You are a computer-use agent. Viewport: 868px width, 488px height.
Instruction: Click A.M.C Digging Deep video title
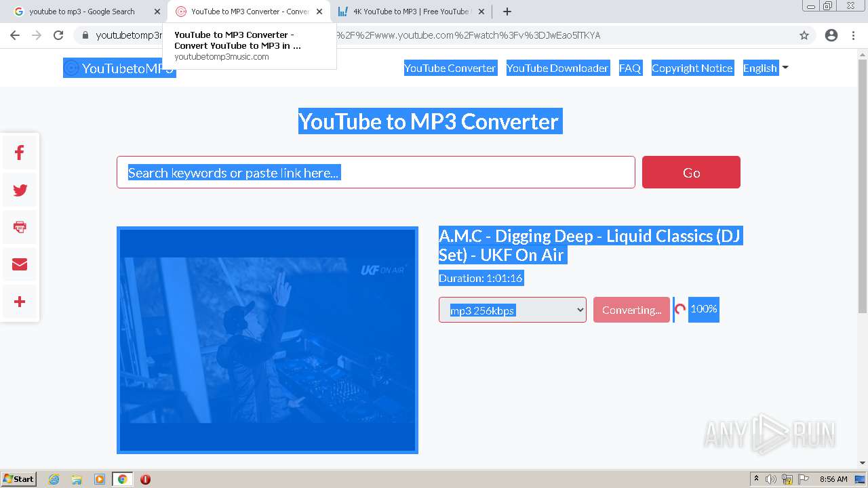(x=590, y=245)
